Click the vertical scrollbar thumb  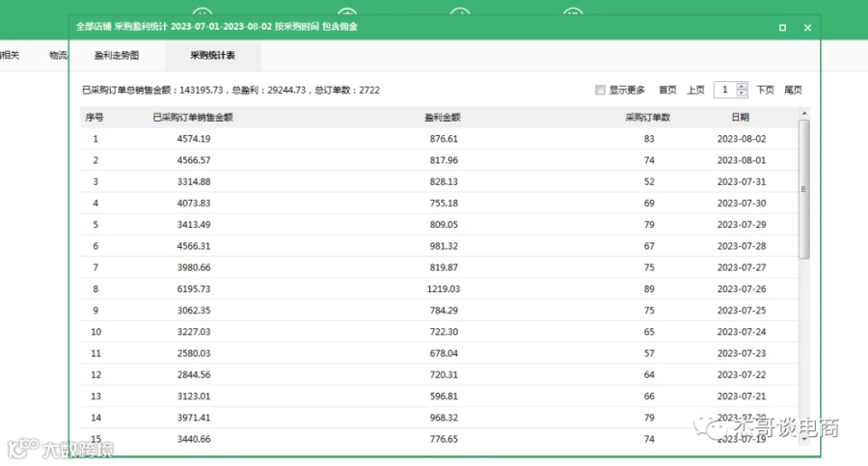coord(804,189)
